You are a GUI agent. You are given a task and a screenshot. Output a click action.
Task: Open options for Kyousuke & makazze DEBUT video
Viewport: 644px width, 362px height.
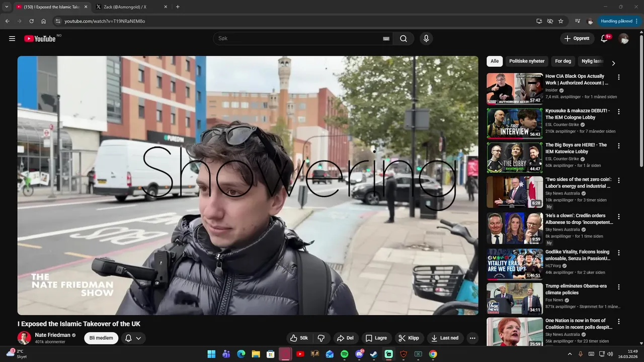pos(619,112)
